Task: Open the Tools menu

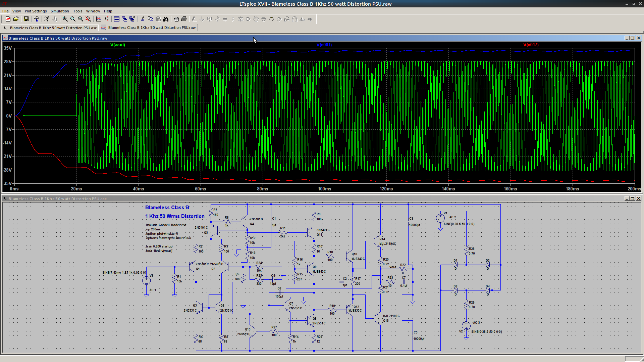Action: (x=77, y=11)
